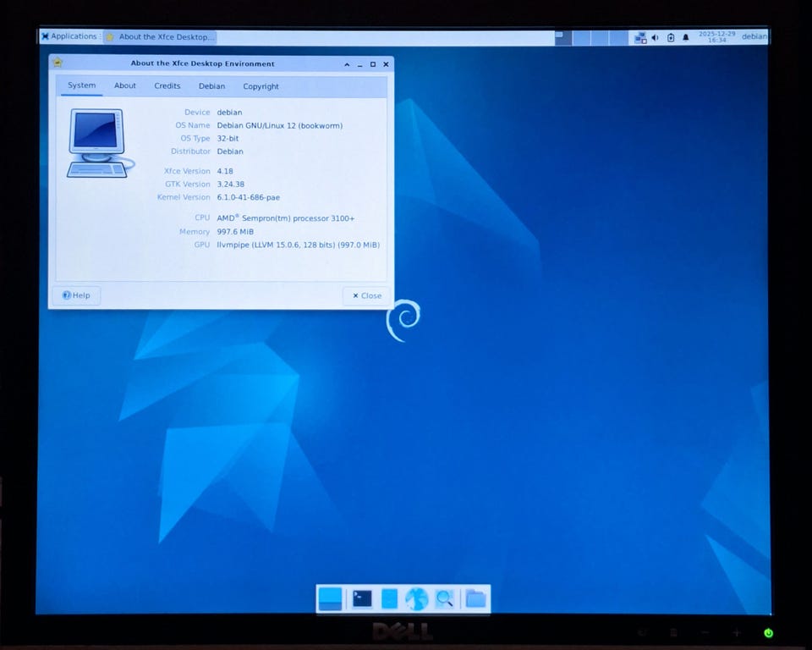Switch to the second workspace in the switcher

(x=582, y=37)
